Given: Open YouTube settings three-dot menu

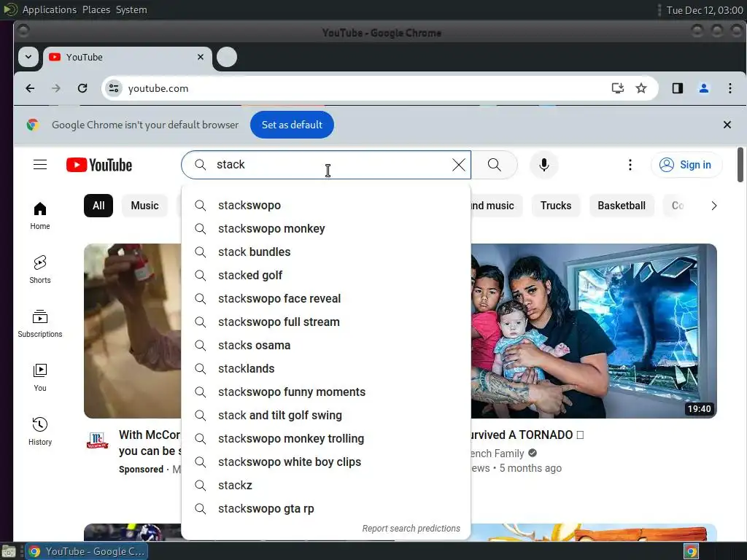Looking at the screenshot, I should pyautogui.click(x=630, y=165).
